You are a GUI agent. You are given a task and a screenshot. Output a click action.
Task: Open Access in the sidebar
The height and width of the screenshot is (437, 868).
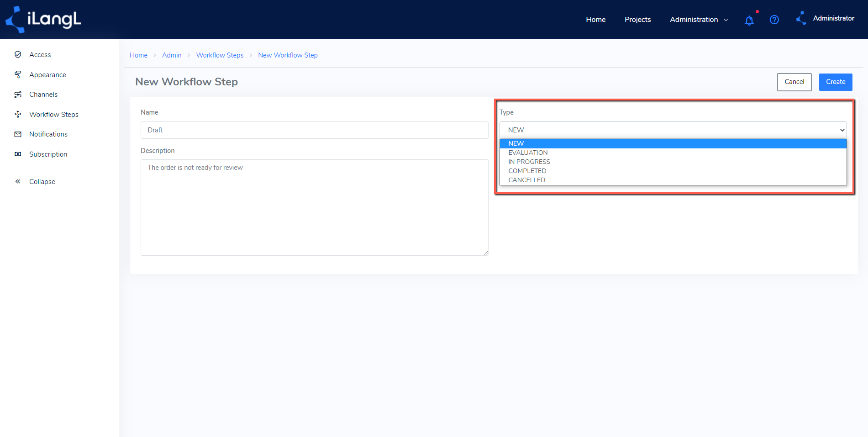pos(40,55)
